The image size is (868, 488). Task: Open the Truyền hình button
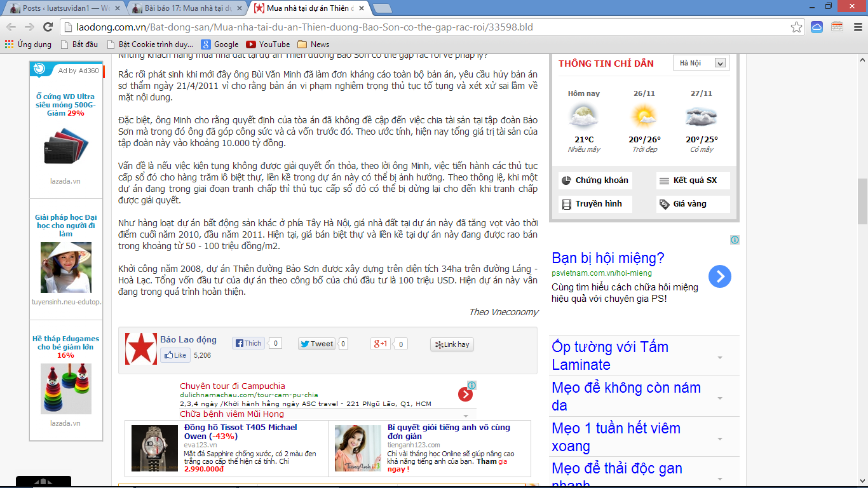595,204
